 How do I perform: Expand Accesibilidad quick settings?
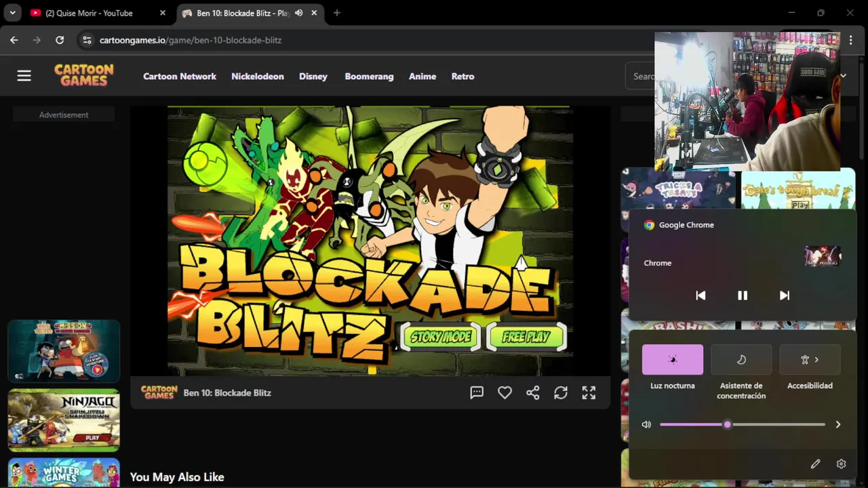point(810,359)
